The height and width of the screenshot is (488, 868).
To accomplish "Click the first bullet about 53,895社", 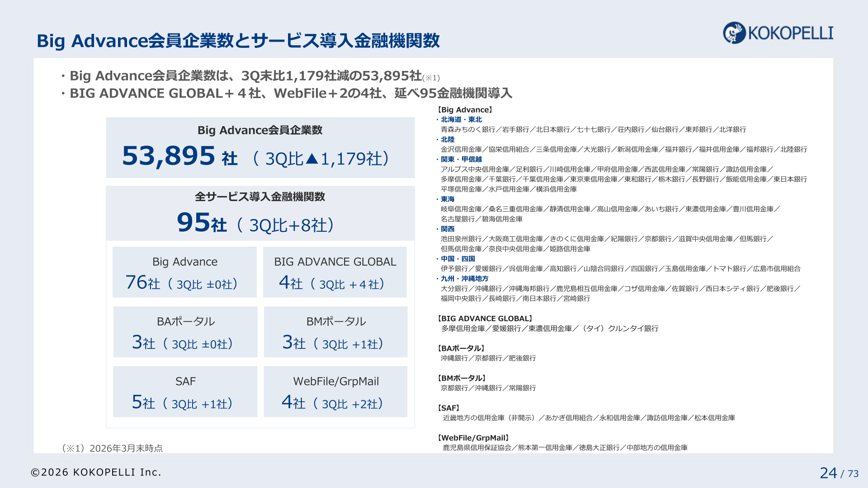I will pos(250,76).
